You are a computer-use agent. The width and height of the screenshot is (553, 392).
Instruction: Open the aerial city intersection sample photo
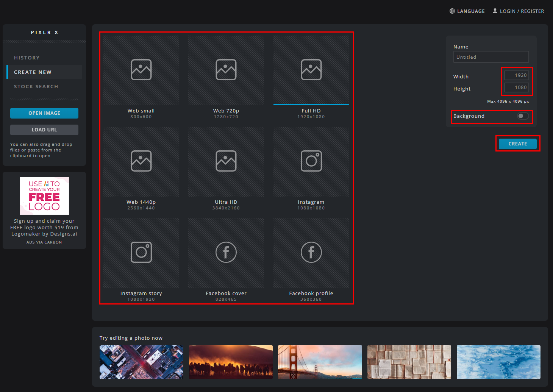tap(141, 362)
